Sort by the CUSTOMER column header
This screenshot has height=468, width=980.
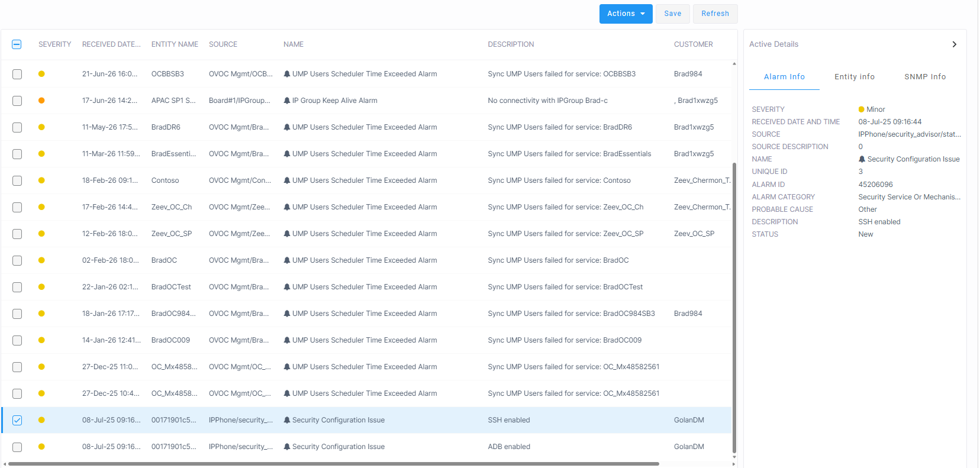693,44
